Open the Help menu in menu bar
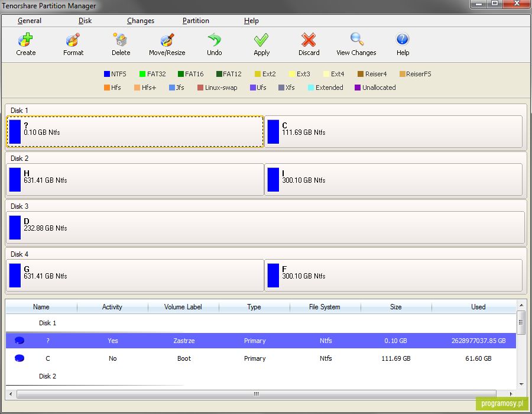The height and width of the screenshot is (414, 532). point(251,21)
